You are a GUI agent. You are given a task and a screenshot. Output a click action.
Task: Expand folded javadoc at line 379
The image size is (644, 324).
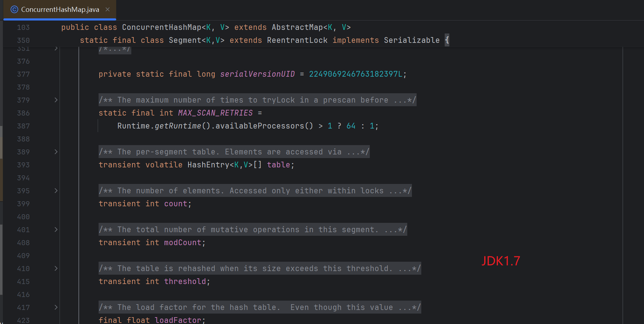coord(56,100)
